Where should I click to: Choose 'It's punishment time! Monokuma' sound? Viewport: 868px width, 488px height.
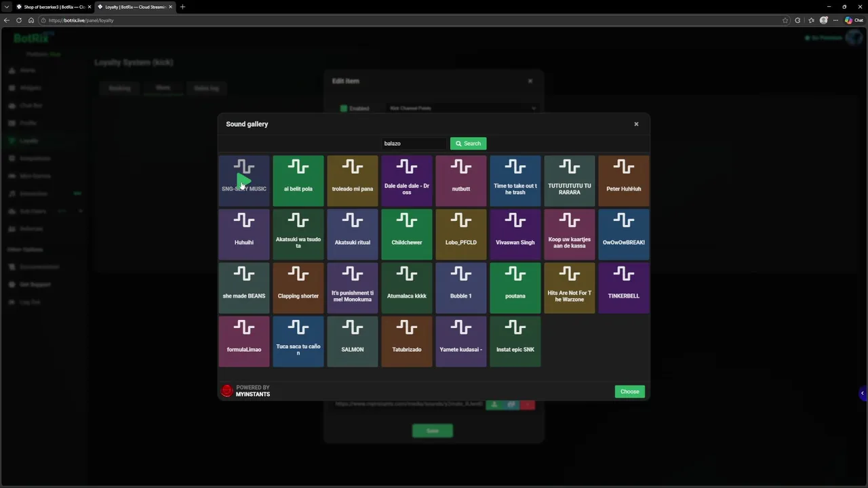point(353,287)
